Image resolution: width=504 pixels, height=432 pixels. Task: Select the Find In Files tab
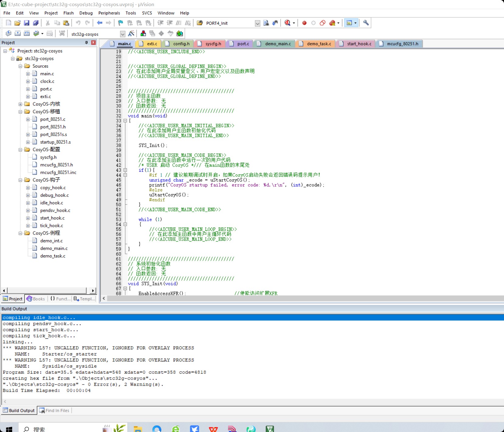click(x=55, y=410)
